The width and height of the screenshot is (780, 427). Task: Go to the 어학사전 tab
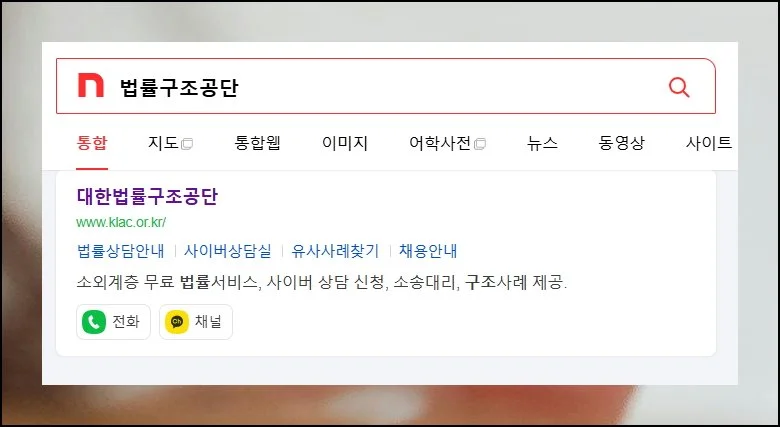pyautogui.click(x=440, y=143)
